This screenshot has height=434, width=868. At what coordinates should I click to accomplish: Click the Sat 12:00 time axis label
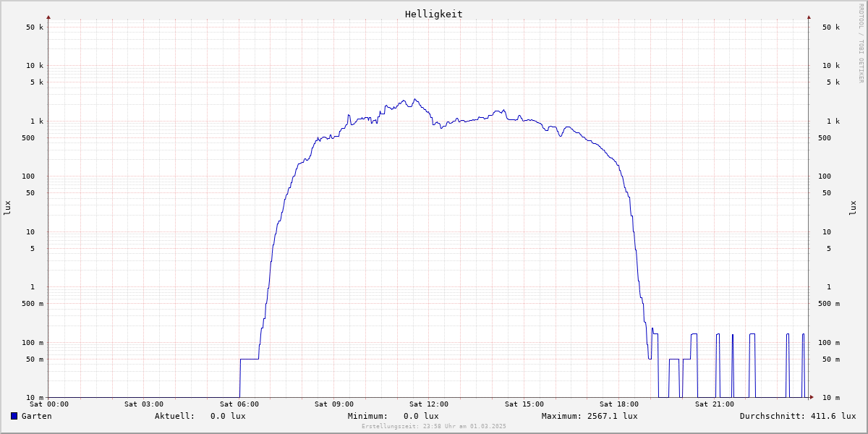pos(429,404)
